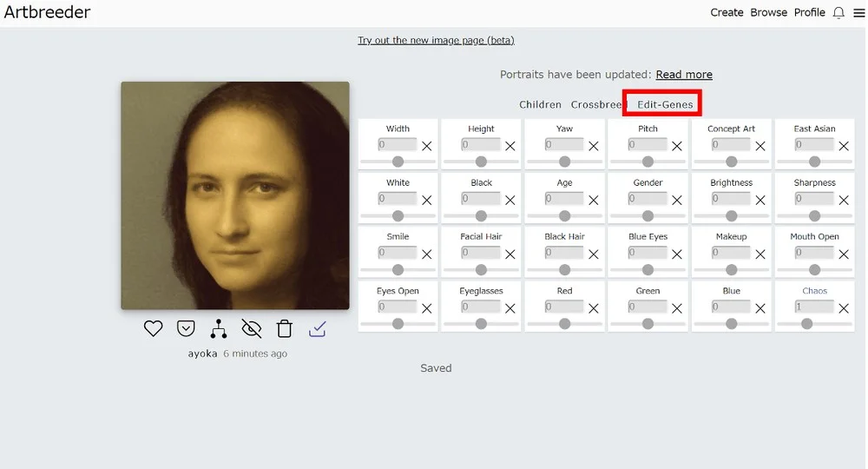Click the heart favorite icon

(153, 328)
